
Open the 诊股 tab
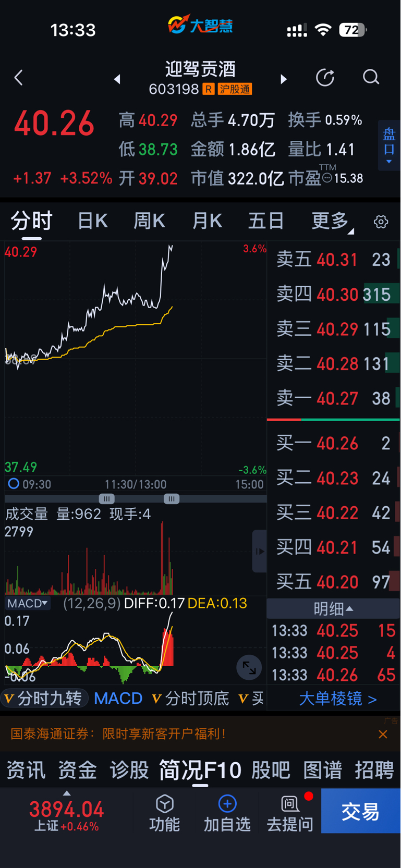tap(129, 770)
